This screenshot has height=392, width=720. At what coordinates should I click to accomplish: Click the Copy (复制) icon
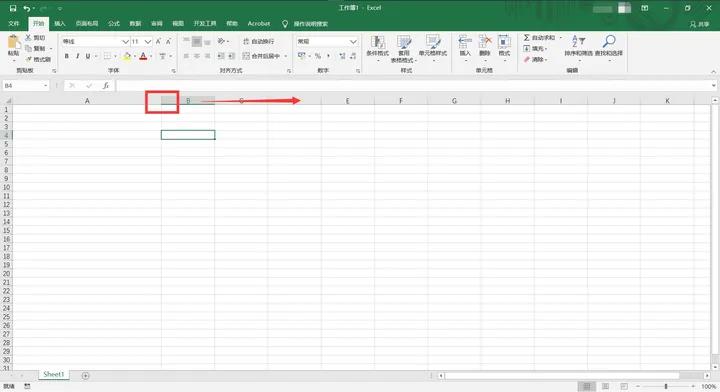coord(28,48)
